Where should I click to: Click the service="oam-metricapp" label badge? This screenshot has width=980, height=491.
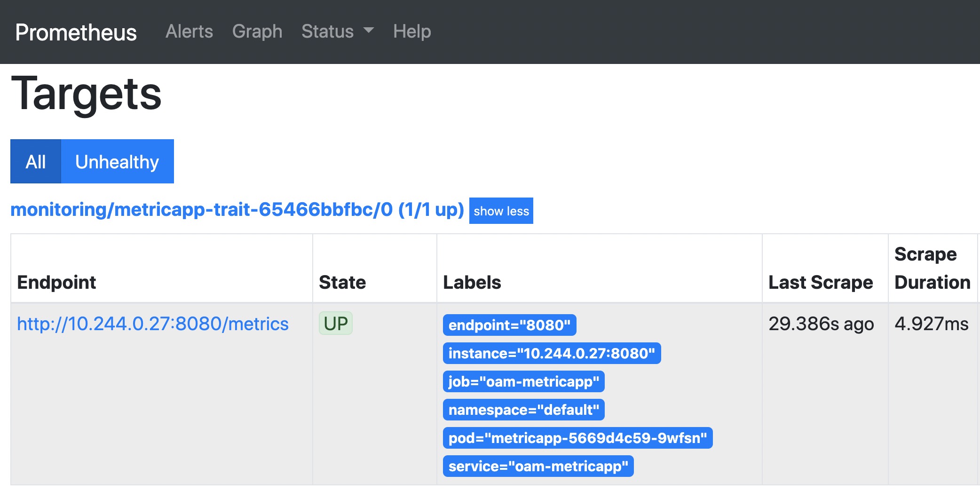[538, 467]
